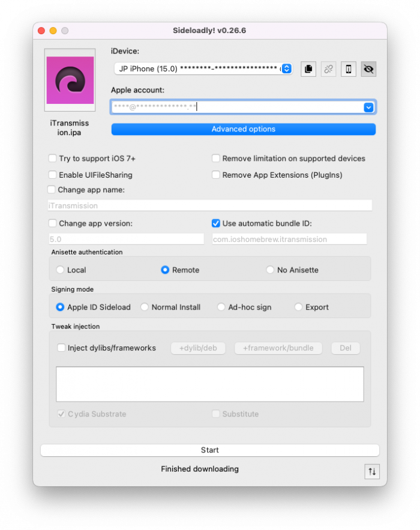Click the +dylib/deb button
Screen dimensions: 420x530
[x=198, y=348]
